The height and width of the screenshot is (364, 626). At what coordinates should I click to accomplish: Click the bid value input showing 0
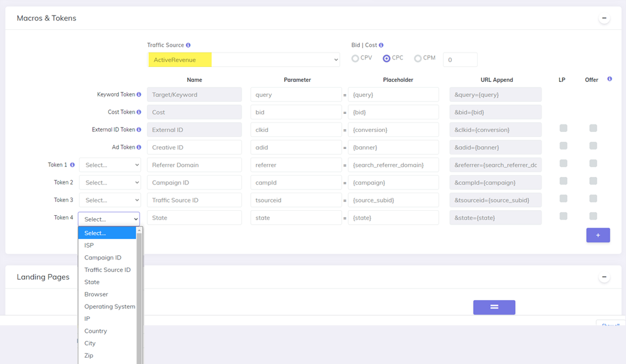click(460, 59)
